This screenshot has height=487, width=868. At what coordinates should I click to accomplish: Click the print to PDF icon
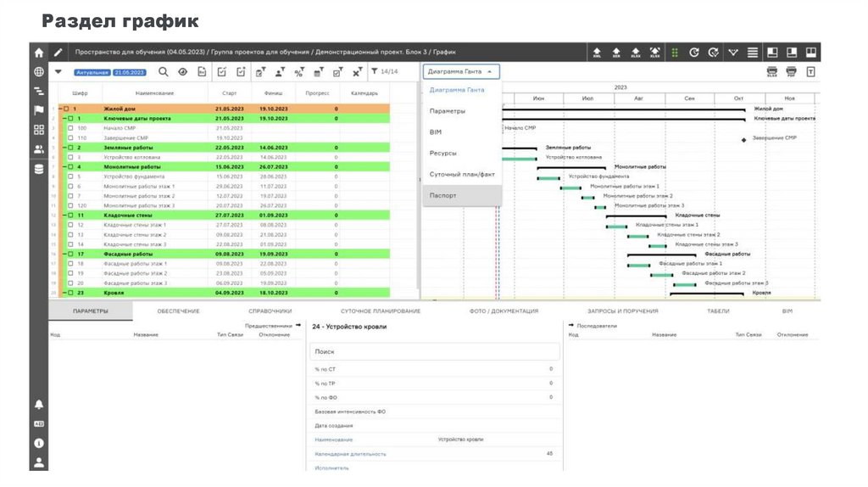point(791,72)
